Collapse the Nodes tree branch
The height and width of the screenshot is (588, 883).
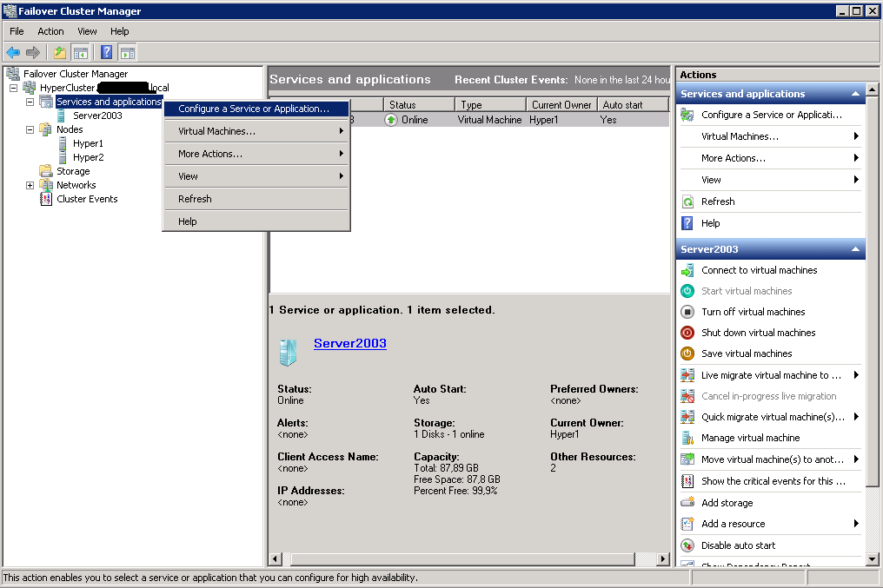pos(30,129)
